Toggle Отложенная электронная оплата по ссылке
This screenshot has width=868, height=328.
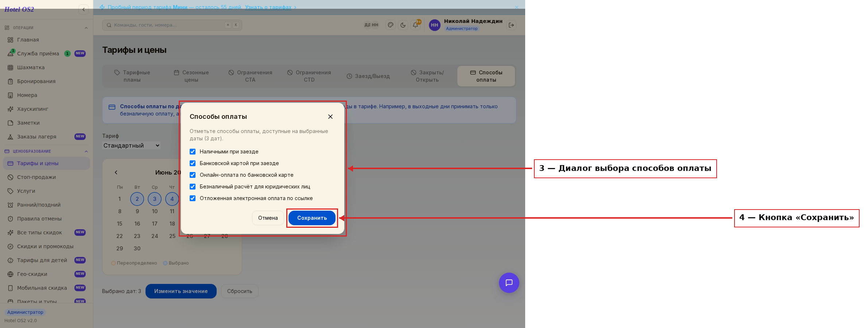[193, 198]
